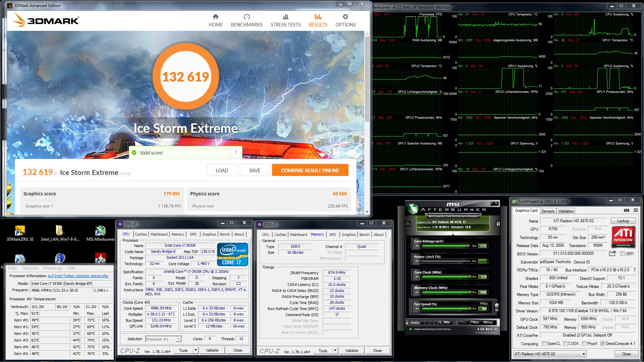Viewport: 644px width, 362px height.
Task: Click the Valid score question mark help
Action: 236,153
